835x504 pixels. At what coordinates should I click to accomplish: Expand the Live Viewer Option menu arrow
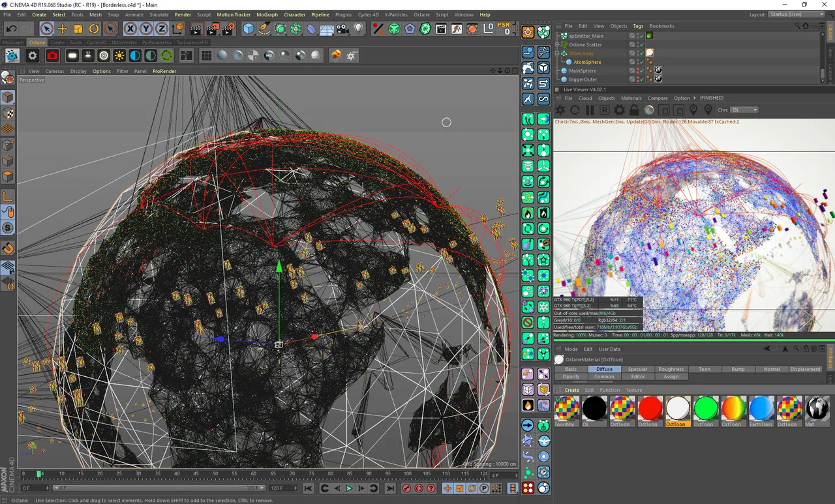tap(695, 98)
